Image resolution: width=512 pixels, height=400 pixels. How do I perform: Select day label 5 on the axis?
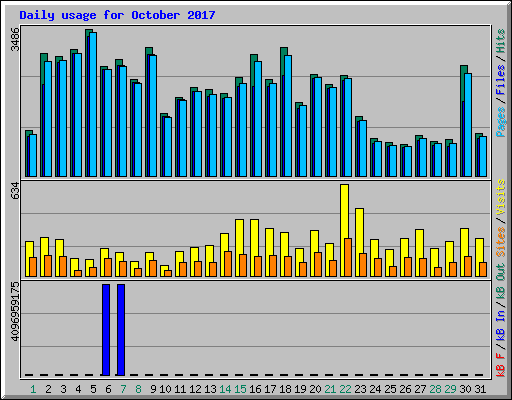pyautogui.click(x=93, y=389)
